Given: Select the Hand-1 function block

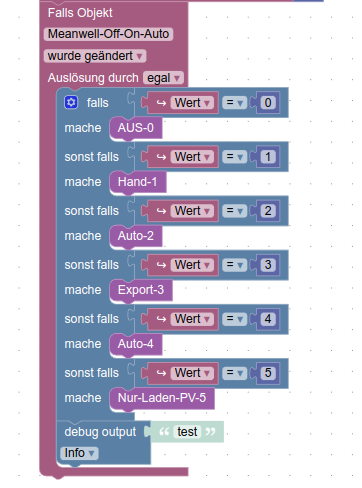Looking at the screenshot, I should pos(138,182).
